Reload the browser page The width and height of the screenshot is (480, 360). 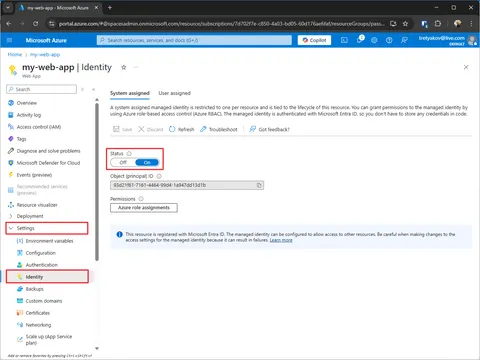pyautogui.click(x=35, y=24)
